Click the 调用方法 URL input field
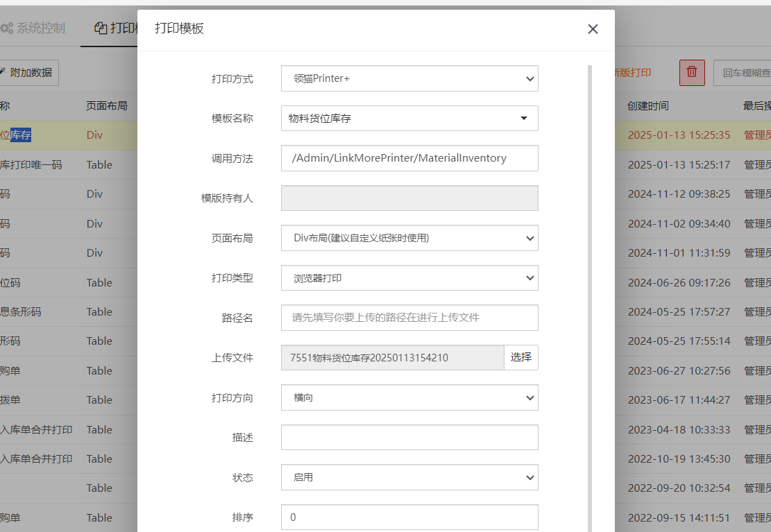The width and height of the screenshot is (771, 532). [x=409, y=158]
